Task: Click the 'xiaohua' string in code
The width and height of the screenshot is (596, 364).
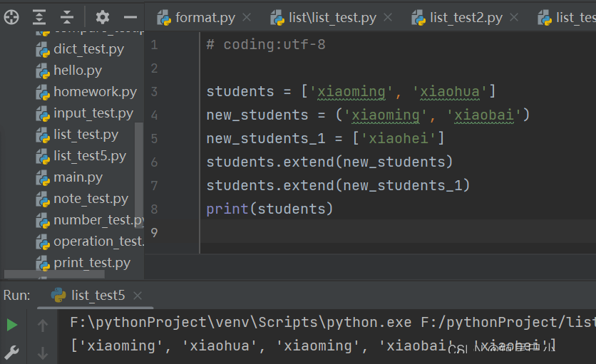Action: [449, 92]
